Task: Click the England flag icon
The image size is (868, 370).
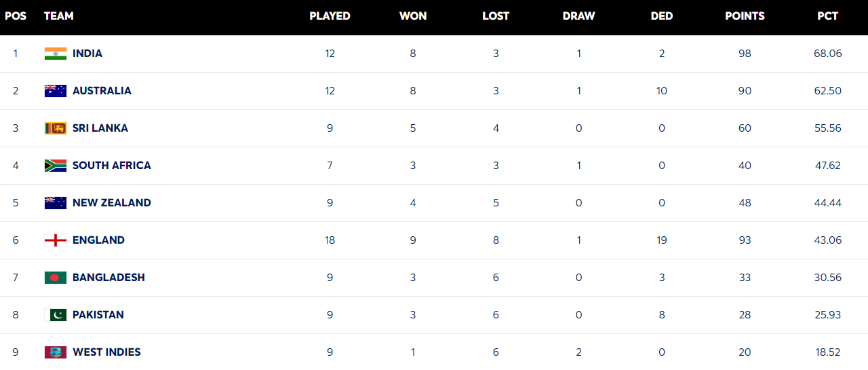Action: coord(56,240)
